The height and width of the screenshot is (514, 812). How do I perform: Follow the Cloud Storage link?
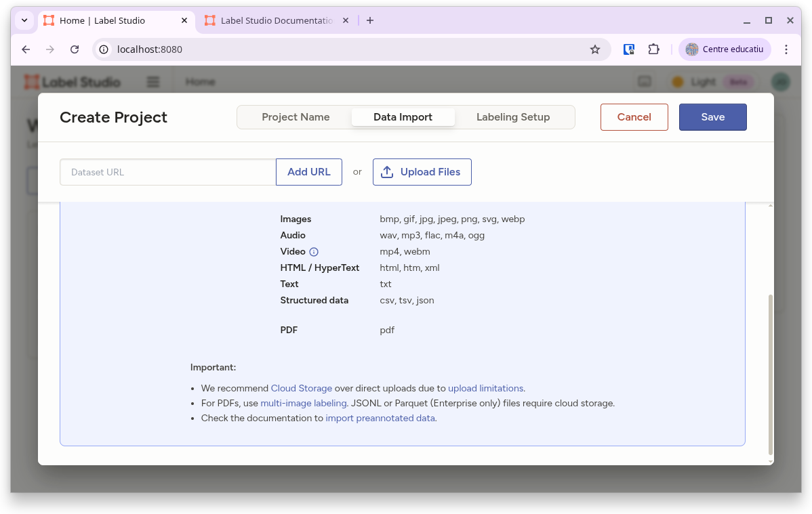click(302, 388)
